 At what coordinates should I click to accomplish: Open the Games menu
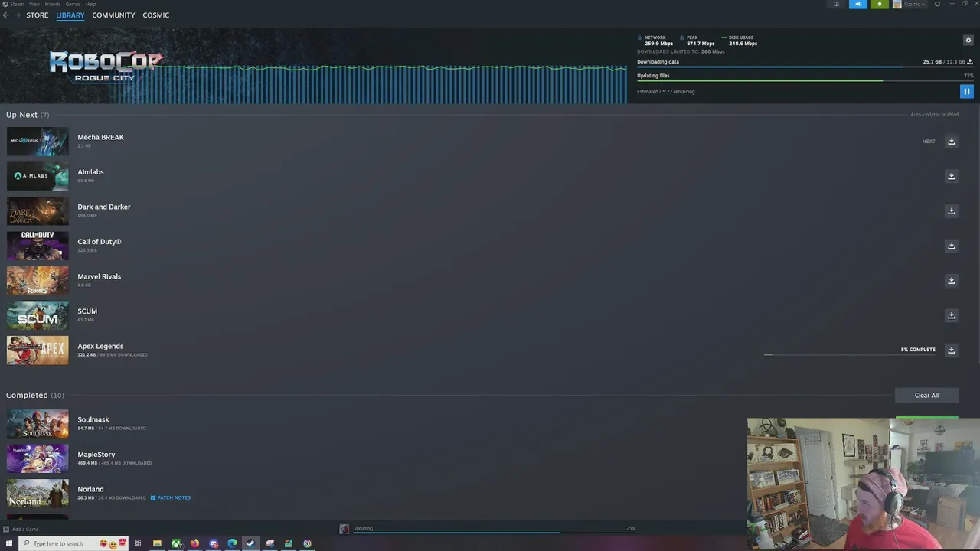tap(73, 4)
